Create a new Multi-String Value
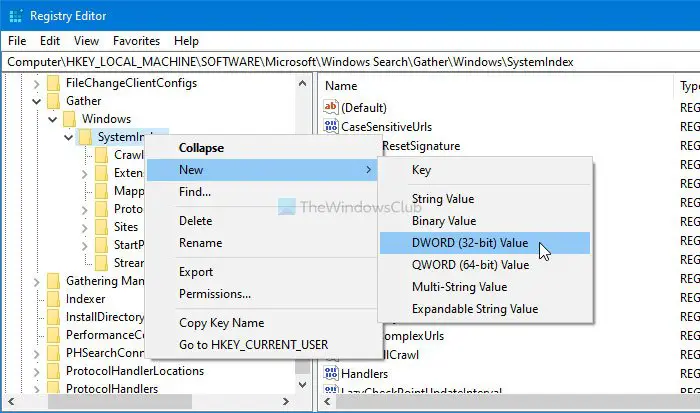 pyautogui.click(x=485, y=287)
